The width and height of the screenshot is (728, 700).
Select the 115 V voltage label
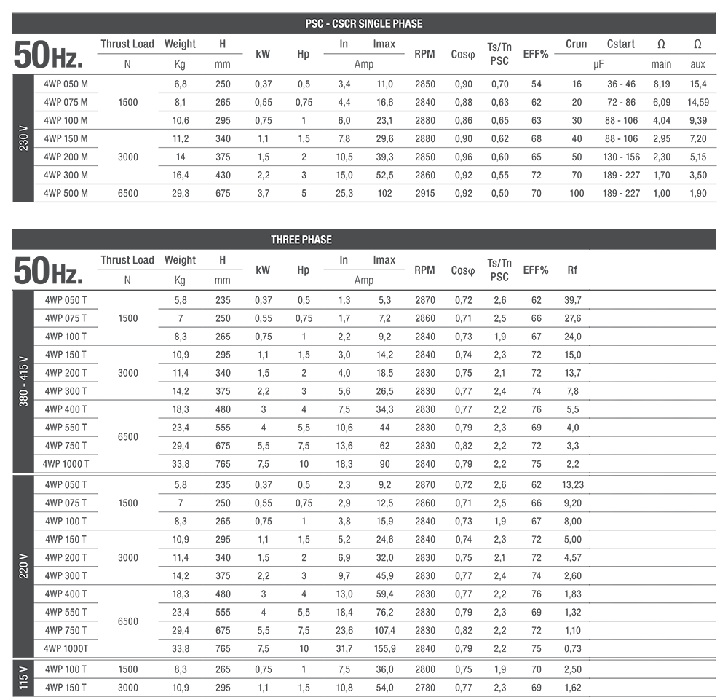click(24, 677)
